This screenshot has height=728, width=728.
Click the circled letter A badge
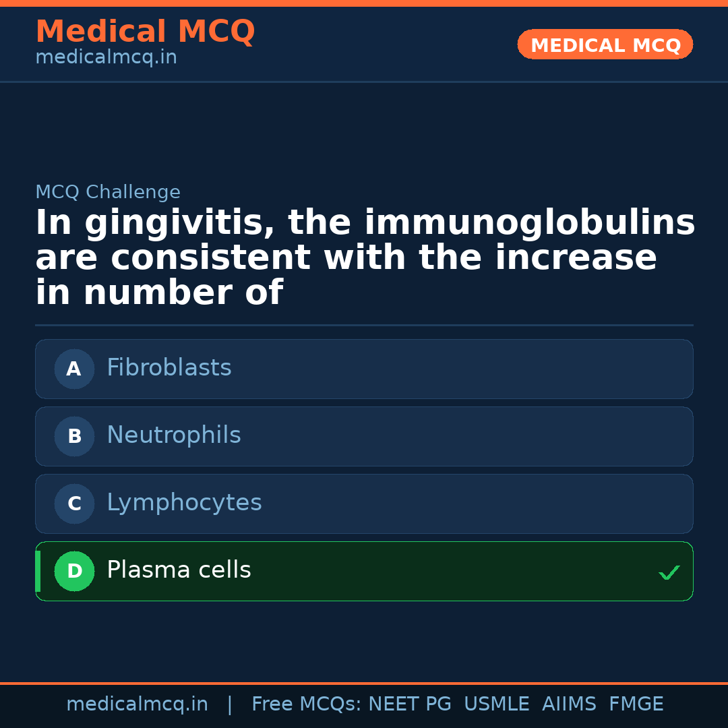coord(74,369)
